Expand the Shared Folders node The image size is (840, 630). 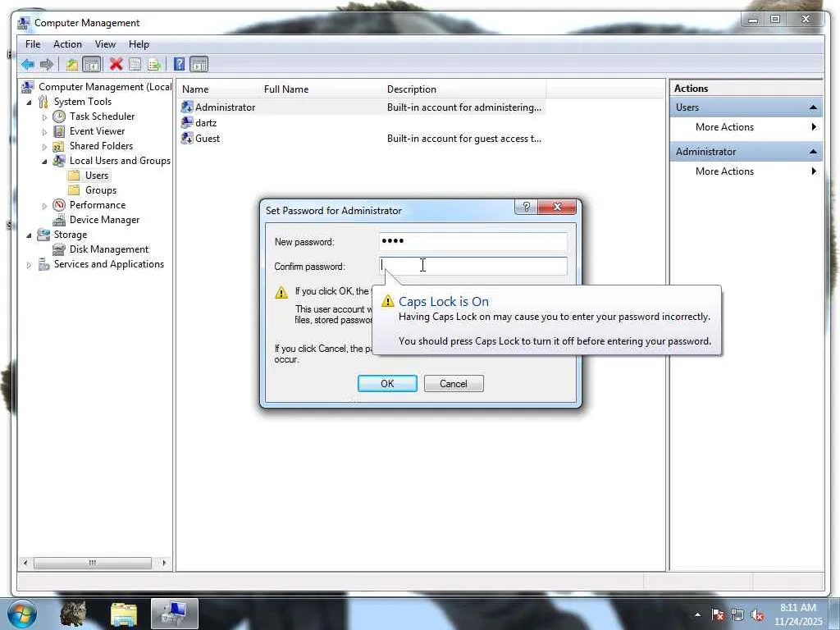point(44,146)
